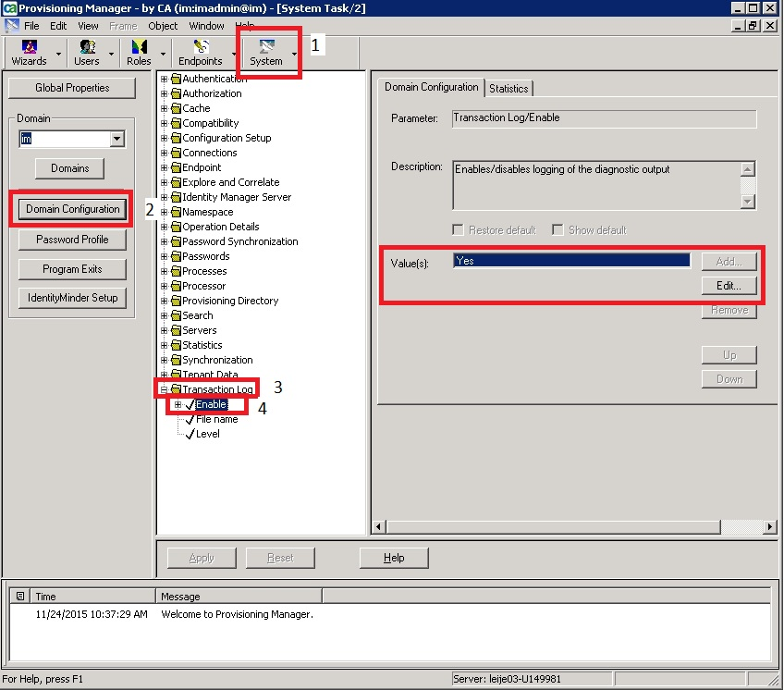This screenshot has width=784, height=690.
Task: Open the Object menu
Action: (x=163, y=26)
